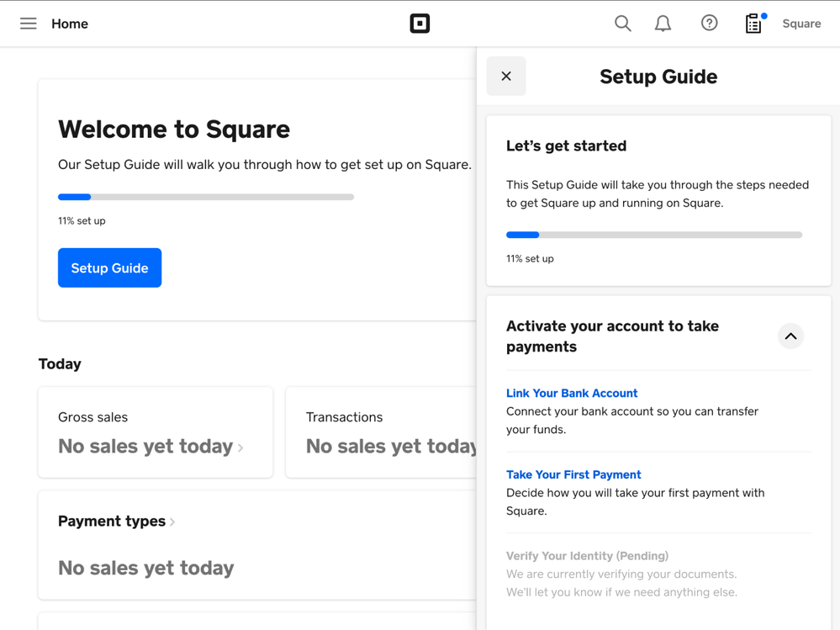Screen dimensions: 840x630
Task: Open Payment types breakdown
Action: tap(117, 521)
